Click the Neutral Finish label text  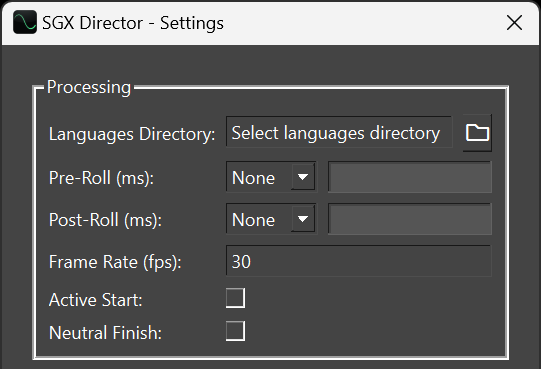pyautogui.click(x=105, y=333)
